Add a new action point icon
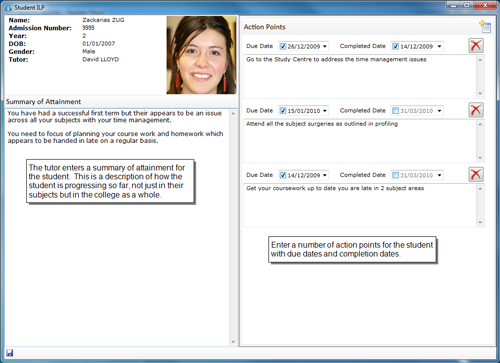The image size is (500, 363). click(485, 26)
